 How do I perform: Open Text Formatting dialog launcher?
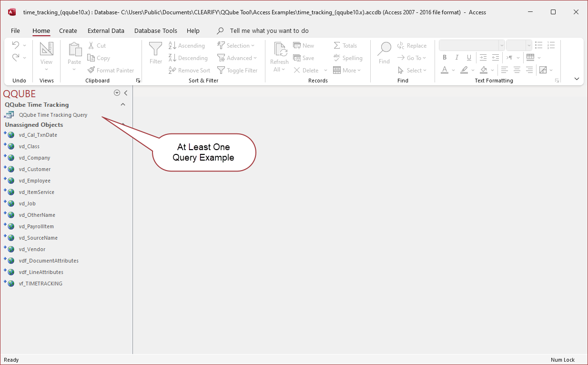(x=557, y=81)
